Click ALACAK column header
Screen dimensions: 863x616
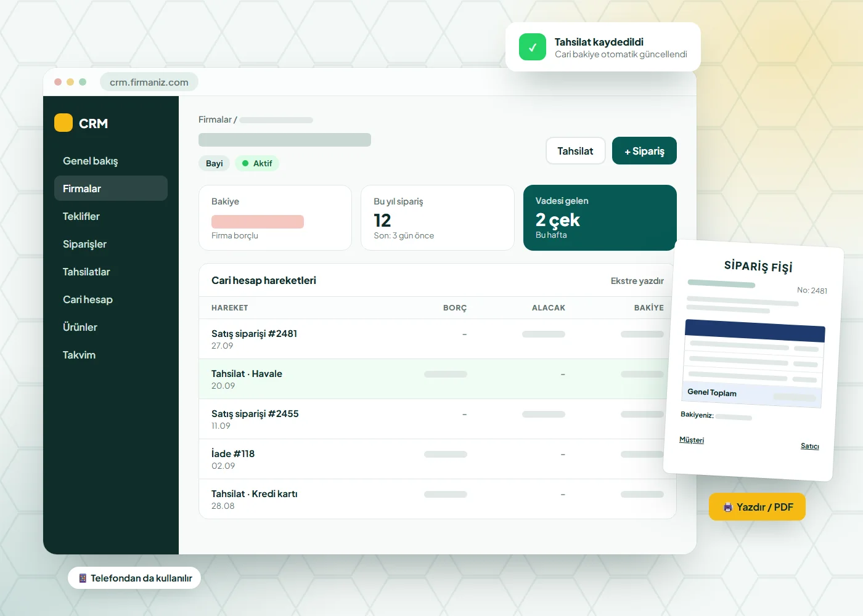point(549,308)
